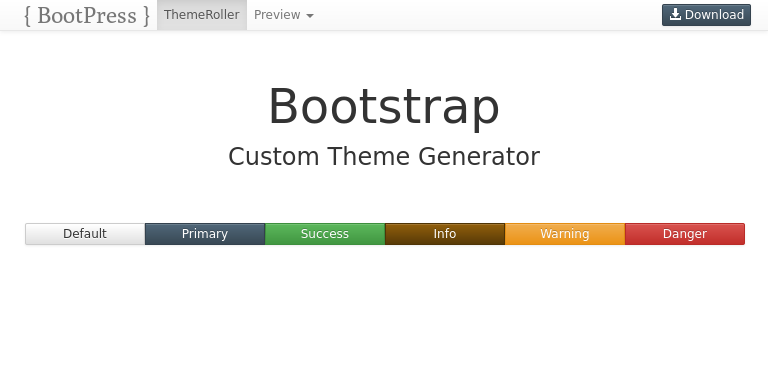Select the Primary color button
This screenshot has height=384, width=768.
(205, 234)
